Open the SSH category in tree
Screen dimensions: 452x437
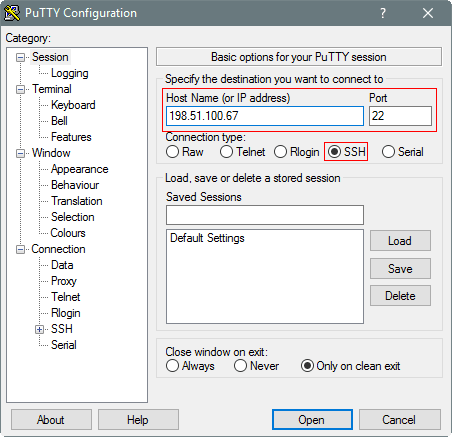click(62, 329)
